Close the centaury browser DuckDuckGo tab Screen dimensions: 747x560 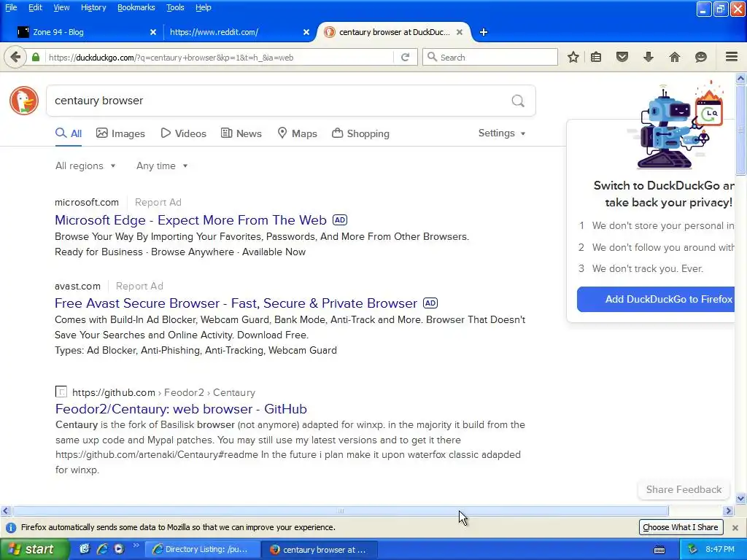click(460, 32)
